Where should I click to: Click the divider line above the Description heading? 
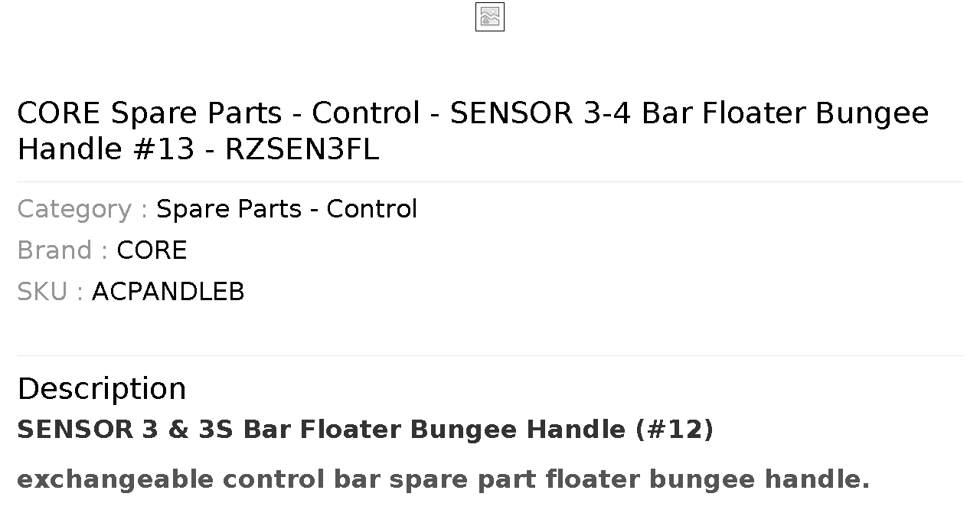(490, 355)
